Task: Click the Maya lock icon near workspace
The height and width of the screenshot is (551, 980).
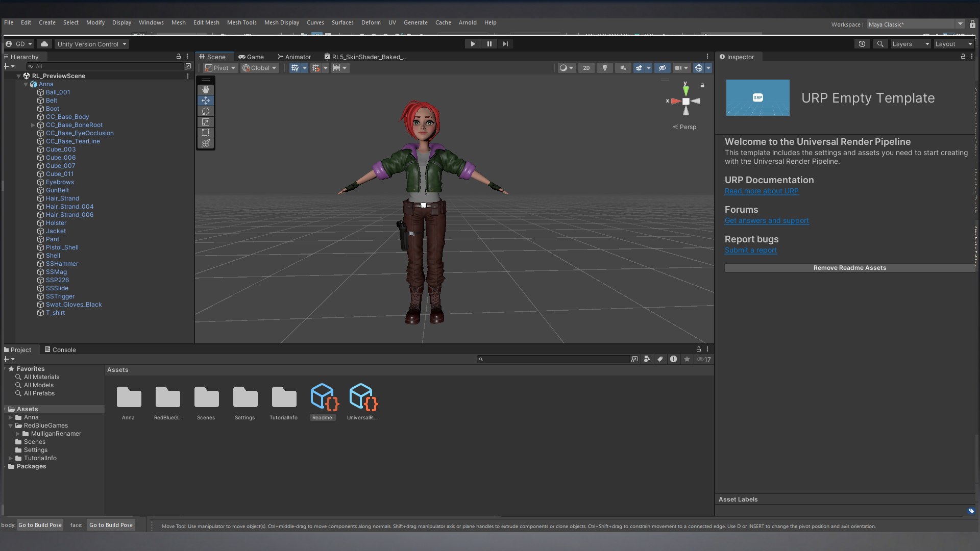Action: click(972, 24)
